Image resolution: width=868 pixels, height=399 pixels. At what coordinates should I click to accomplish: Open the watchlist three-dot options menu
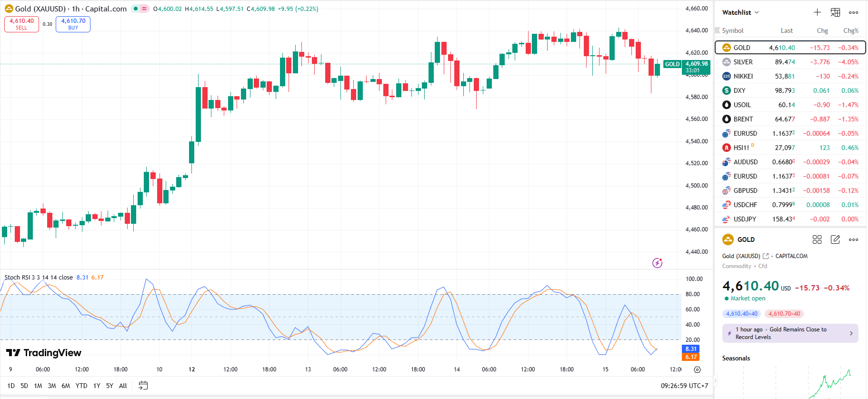point(853,12)
